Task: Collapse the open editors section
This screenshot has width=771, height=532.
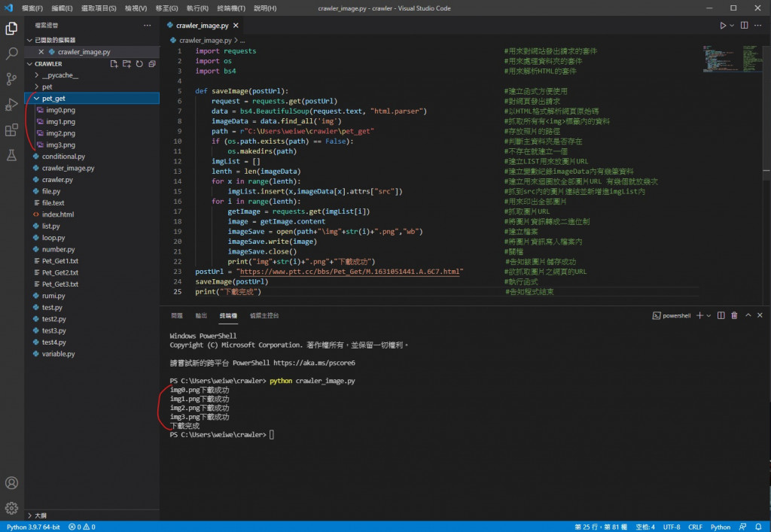Action: (29, 41)
